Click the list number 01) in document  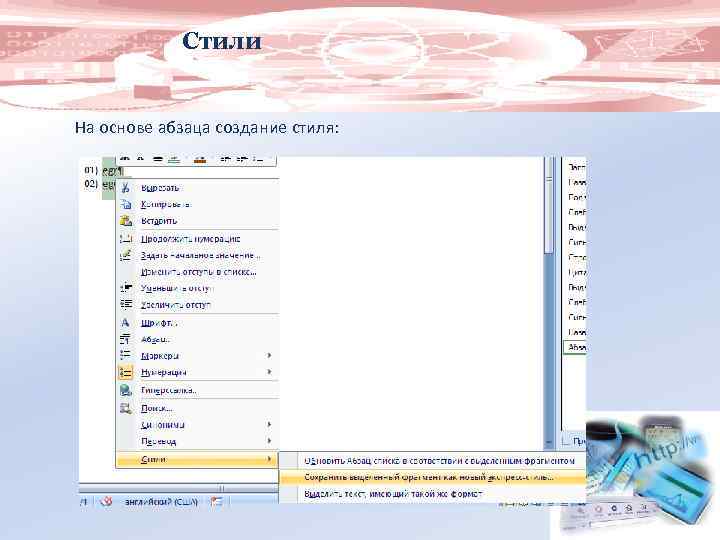pos(91,170)
